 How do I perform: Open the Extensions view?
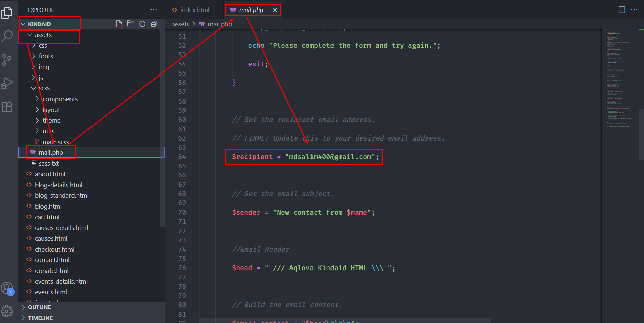(7, 107)
